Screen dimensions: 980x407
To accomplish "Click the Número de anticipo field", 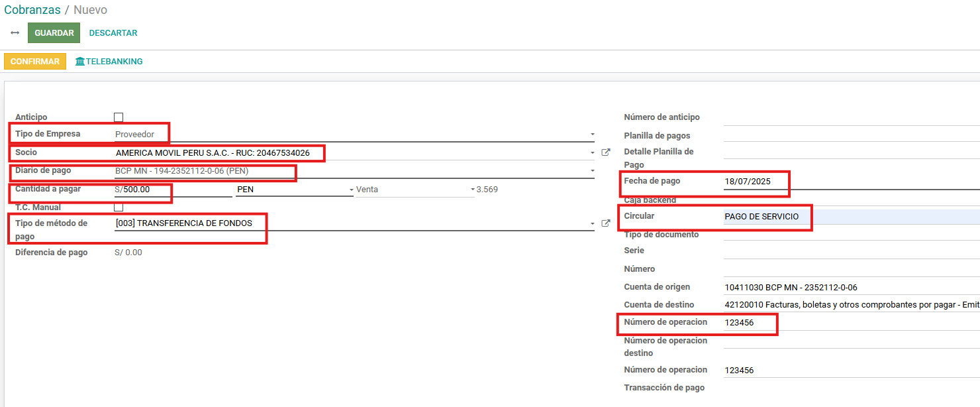I will pos(848,117).
